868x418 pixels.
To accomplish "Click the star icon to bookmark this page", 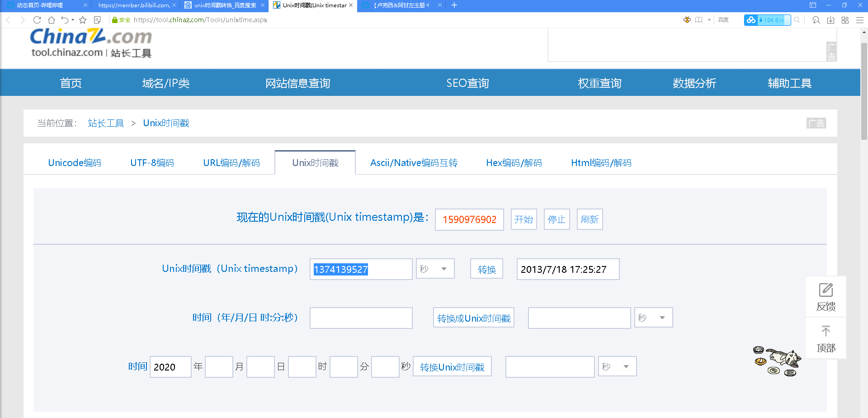I will 82,20.
